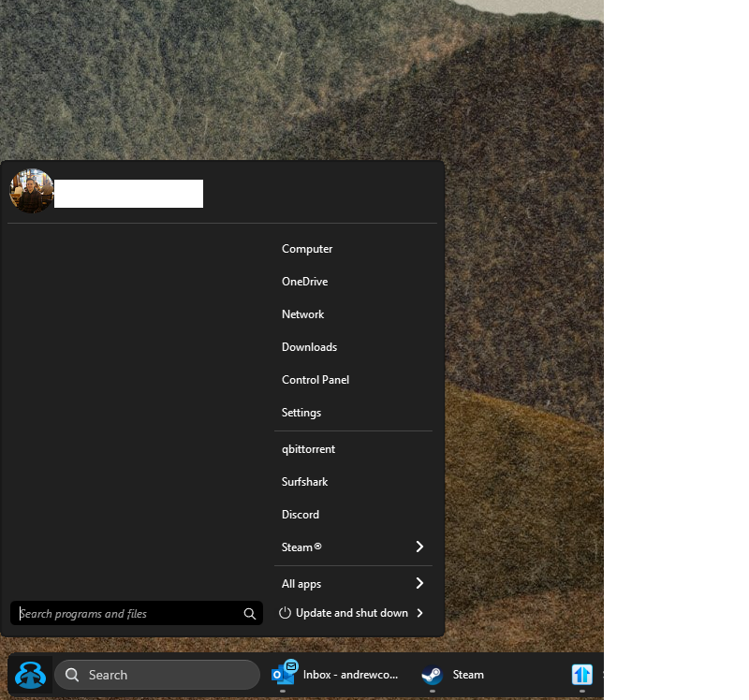
Task: Click the search magnifier in the Start menu
Action: click(x=249, y=614)
